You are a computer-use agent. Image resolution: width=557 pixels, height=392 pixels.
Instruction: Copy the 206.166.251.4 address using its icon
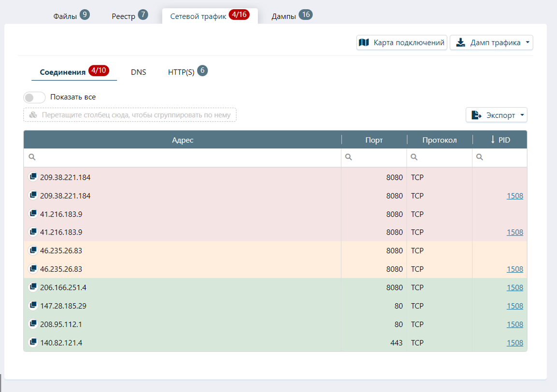click(x=33, y=287)
